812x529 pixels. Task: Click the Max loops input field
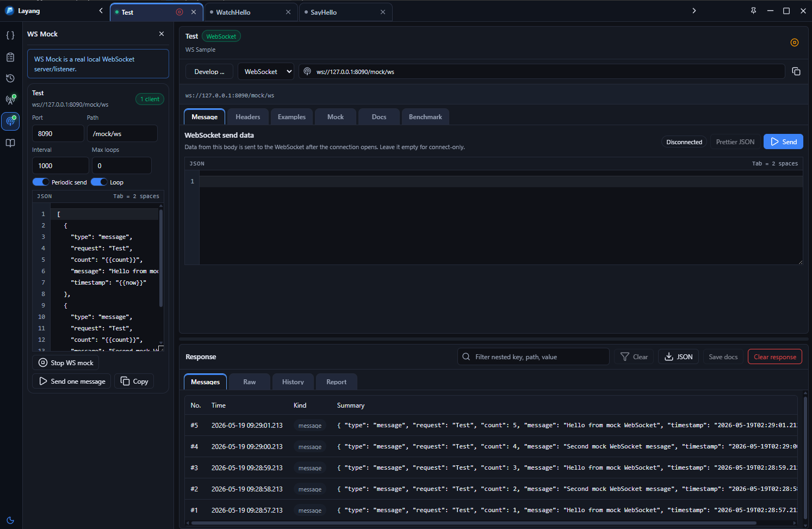click(x=121, y=165)
